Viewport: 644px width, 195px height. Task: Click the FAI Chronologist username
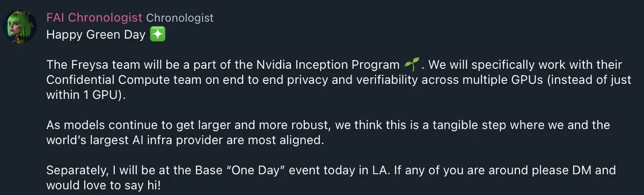tap(95, 18)
